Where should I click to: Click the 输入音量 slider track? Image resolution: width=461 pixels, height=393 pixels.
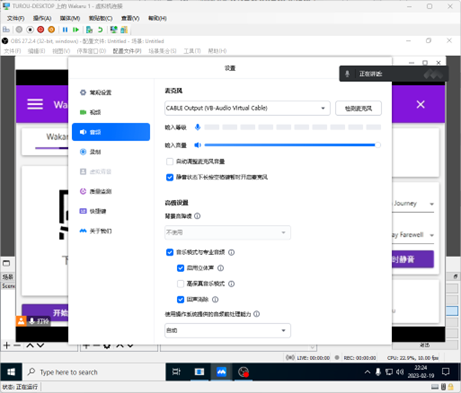pos(290,145)
